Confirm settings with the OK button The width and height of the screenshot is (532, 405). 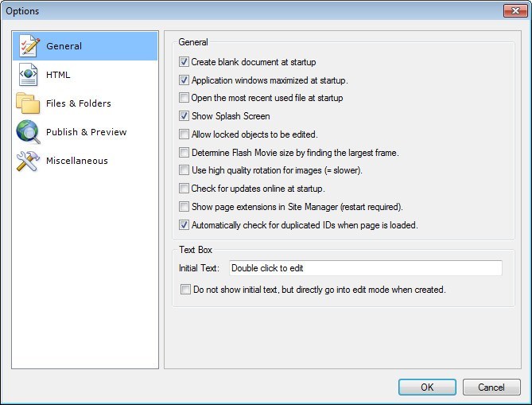[427, 387]
